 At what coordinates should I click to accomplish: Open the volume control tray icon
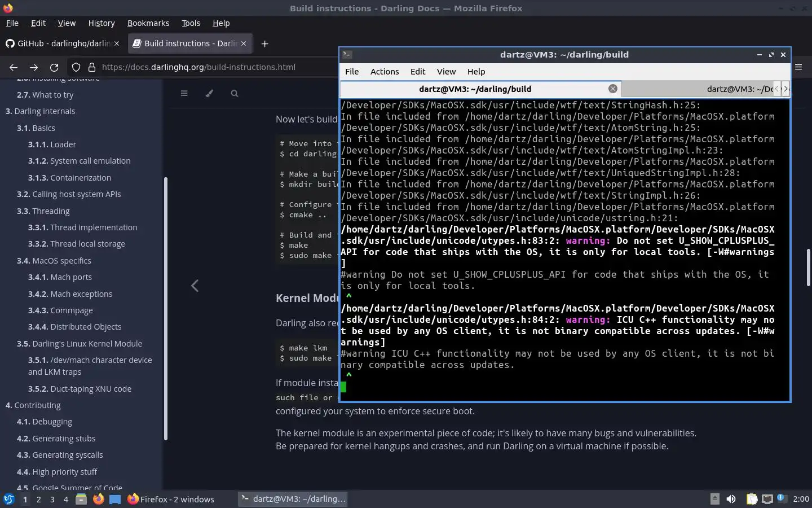coord(731,499)
